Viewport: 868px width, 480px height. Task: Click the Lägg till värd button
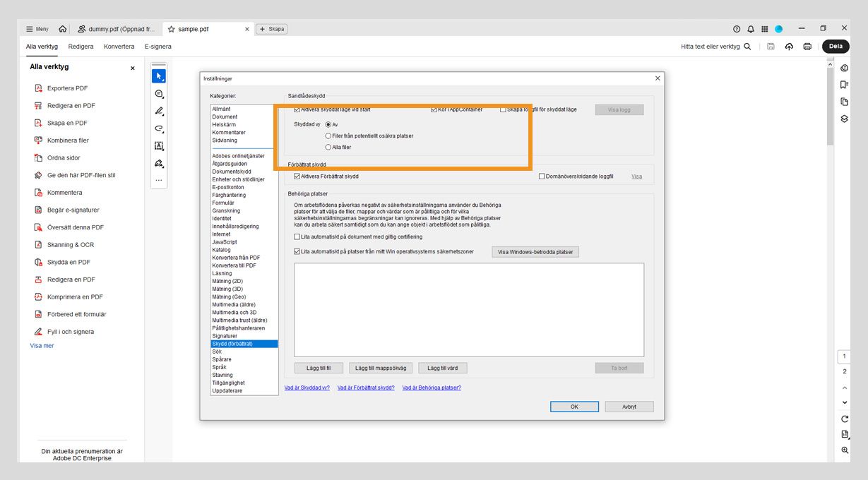[443, 368]
